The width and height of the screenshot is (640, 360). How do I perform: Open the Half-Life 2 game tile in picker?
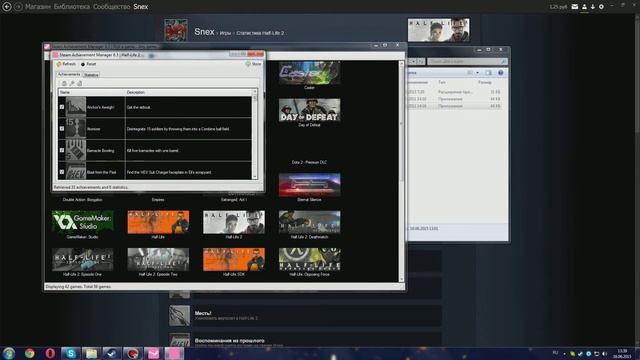pos(234,222)
